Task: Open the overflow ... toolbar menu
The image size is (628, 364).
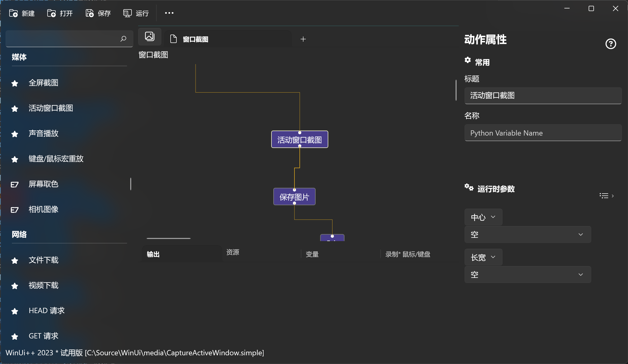Action: 169,13
